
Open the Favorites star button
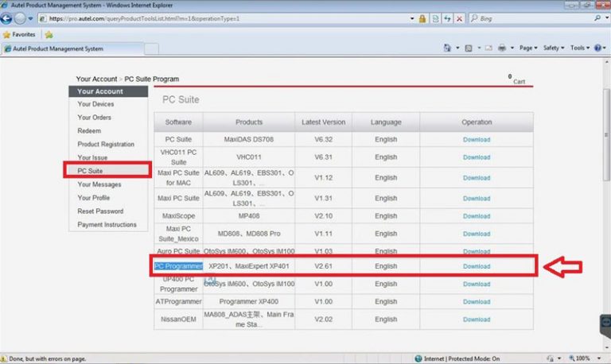(x=19, y=35)
